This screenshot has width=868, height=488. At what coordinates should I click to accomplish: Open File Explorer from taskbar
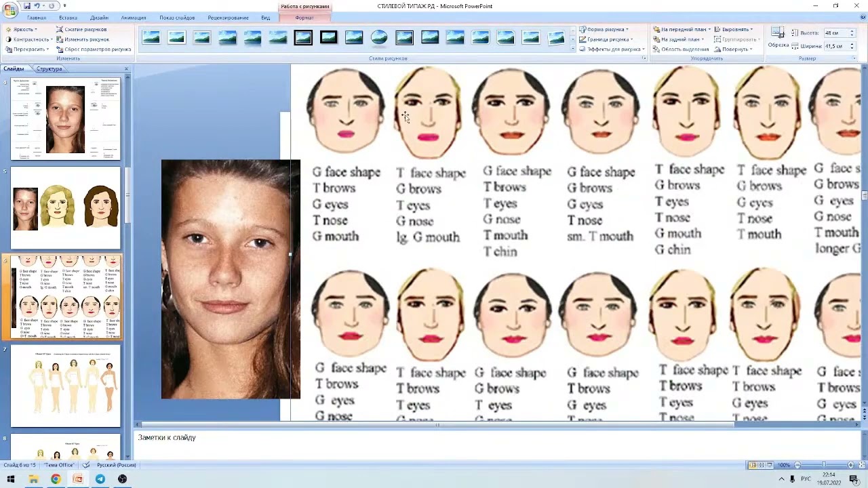pyautogui.click(x=33, y=479)
